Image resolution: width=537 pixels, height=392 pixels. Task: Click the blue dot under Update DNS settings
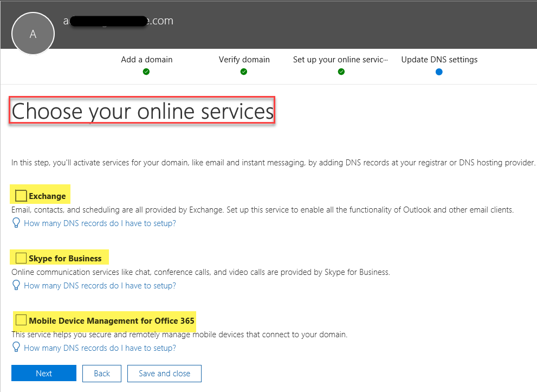439,72
